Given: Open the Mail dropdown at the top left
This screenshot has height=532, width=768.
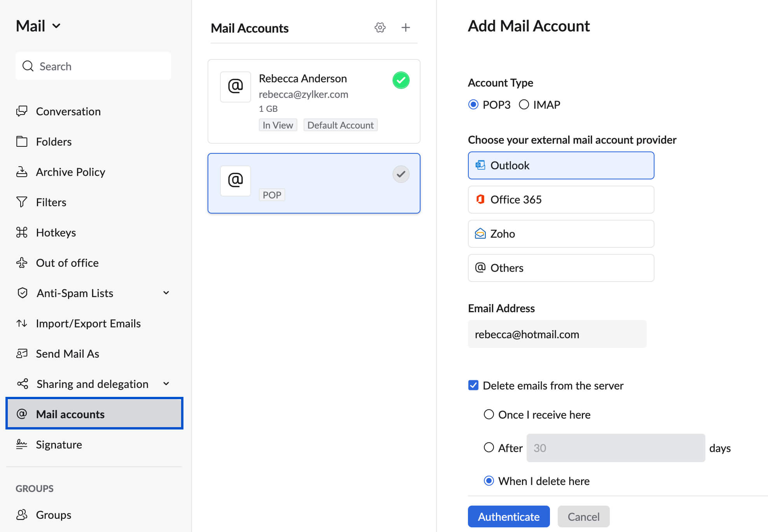Looking at the screenshot, I should pos(38,26).
